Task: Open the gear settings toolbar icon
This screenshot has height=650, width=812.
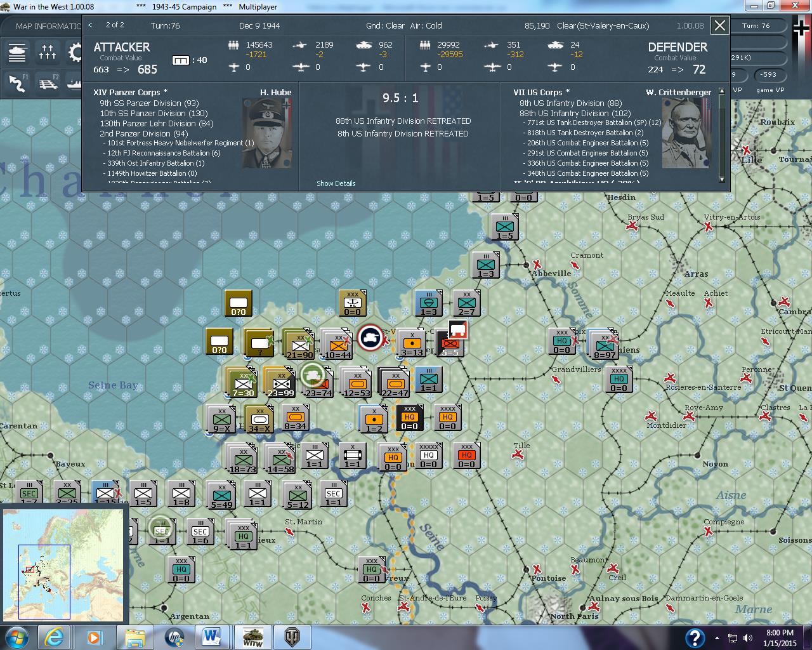Action: (75, 53)
